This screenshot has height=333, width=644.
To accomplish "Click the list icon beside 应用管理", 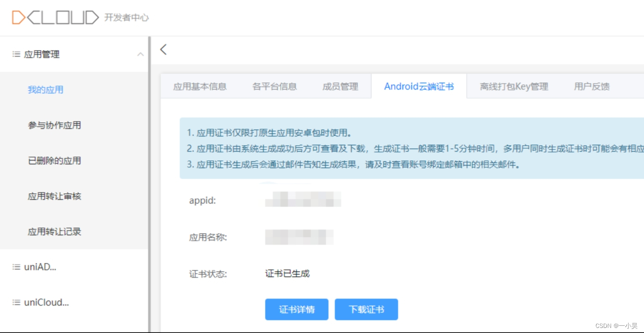I will click(x=16, y=54).
